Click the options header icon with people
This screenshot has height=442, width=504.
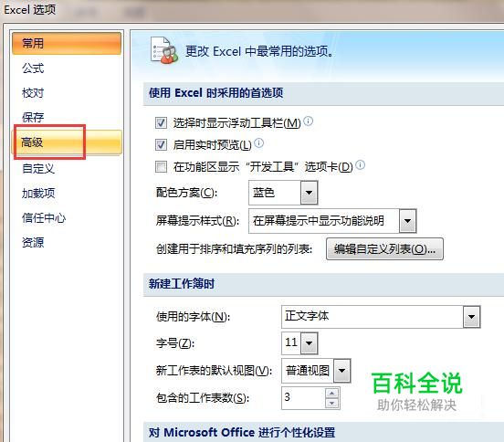164,50
